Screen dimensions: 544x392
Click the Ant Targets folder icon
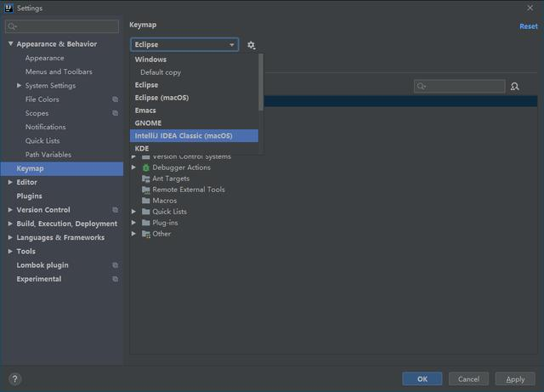pyautogui.click(x=146, y=179)
